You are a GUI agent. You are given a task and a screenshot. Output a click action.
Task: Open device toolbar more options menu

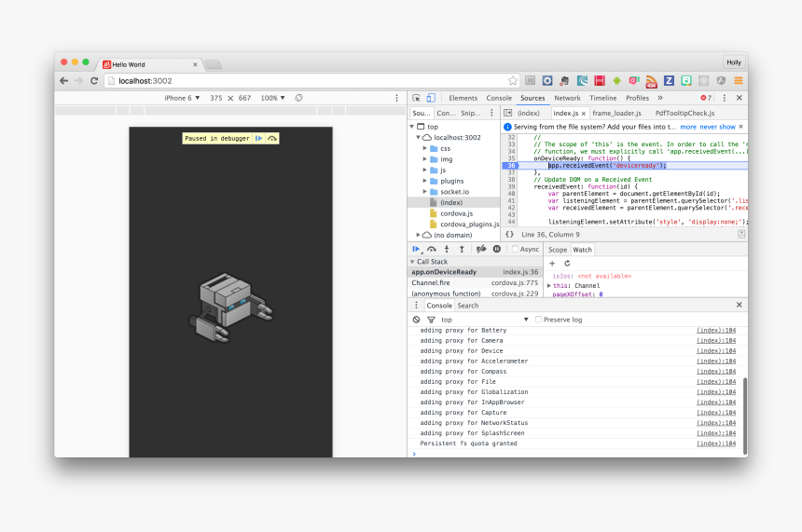[396, 98]
